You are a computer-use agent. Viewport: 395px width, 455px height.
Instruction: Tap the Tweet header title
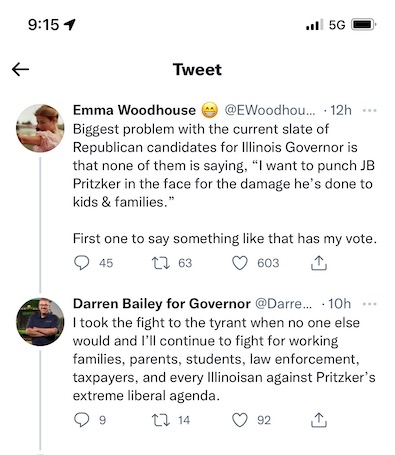[197, 69]
